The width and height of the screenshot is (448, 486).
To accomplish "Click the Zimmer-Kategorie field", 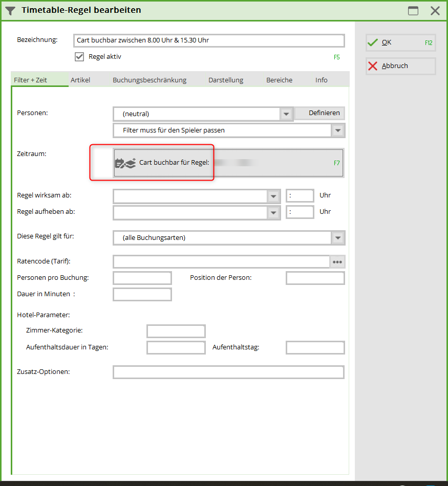I will pyautogui.click(x=176, y=331).
